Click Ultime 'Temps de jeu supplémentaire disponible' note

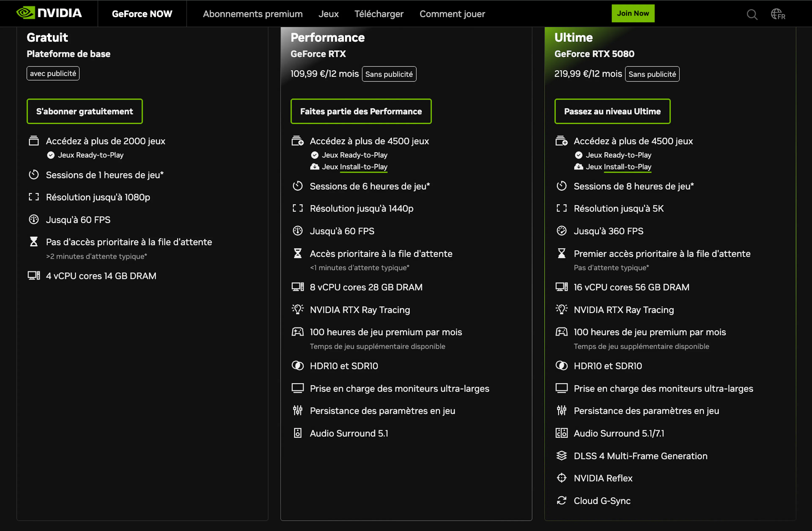click(641, 346)
